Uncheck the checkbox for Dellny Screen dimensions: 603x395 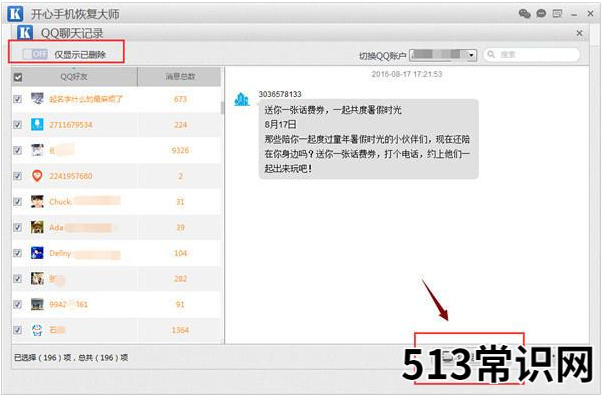click(18, 253)
